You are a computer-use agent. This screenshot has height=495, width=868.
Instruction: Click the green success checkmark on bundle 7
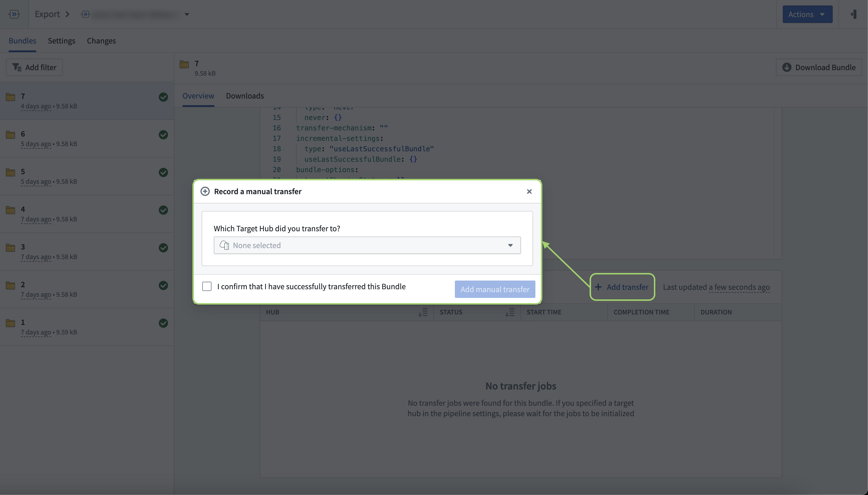click(163, 97)
